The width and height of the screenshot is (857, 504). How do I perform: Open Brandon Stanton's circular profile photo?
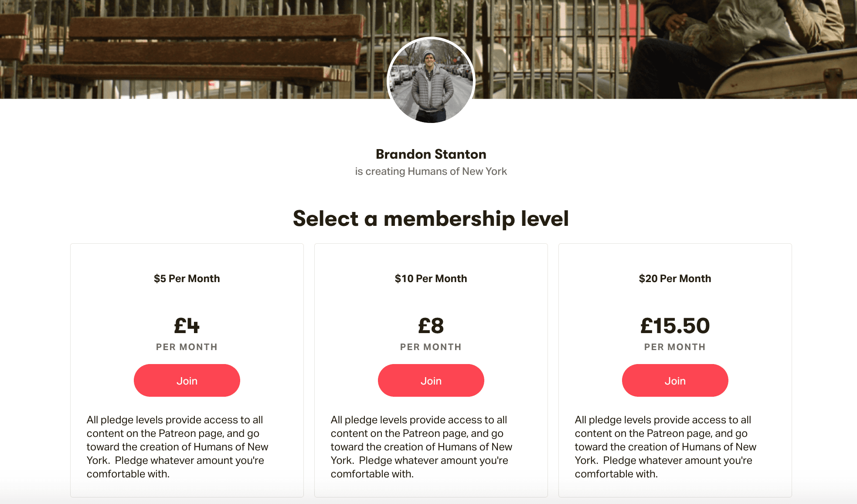(431, 80)
